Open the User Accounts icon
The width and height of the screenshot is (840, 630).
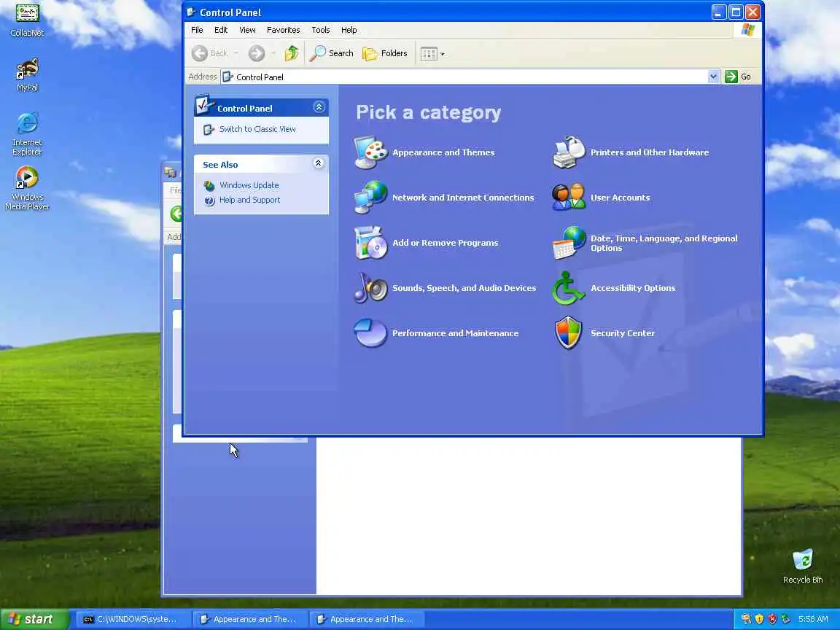569,198
